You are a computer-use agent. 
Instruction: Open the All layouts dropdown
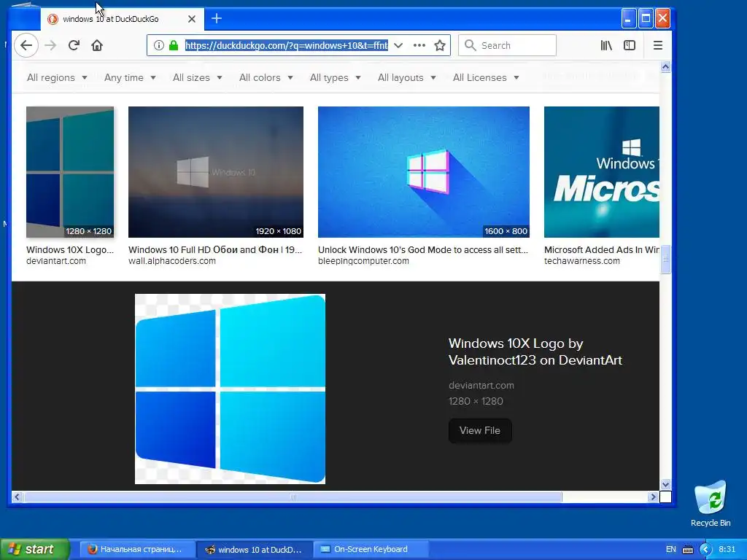click(407, 77)
